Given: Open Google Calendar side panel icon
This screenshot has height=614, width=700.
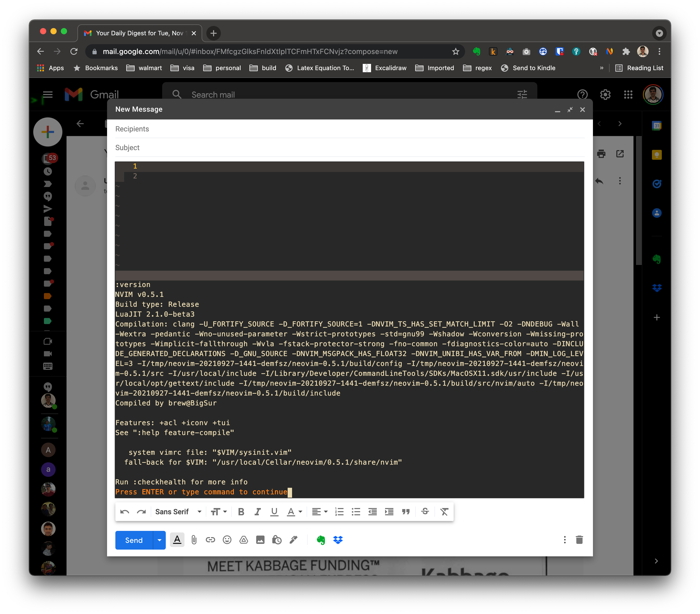Looking at the screenshot, I should (x=657, y=126).
